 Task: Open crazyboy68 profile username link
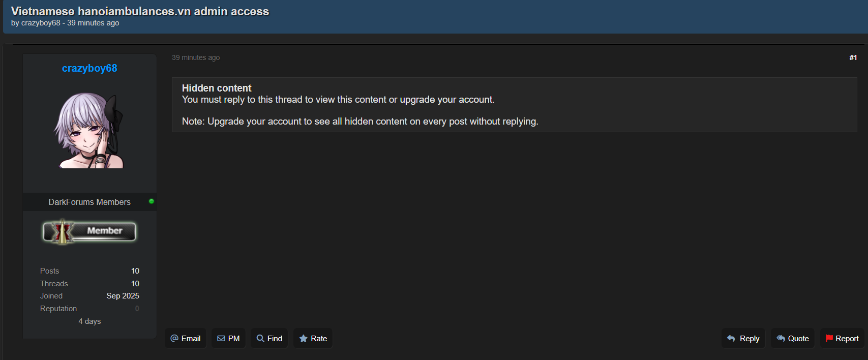(x=89, y=68)
